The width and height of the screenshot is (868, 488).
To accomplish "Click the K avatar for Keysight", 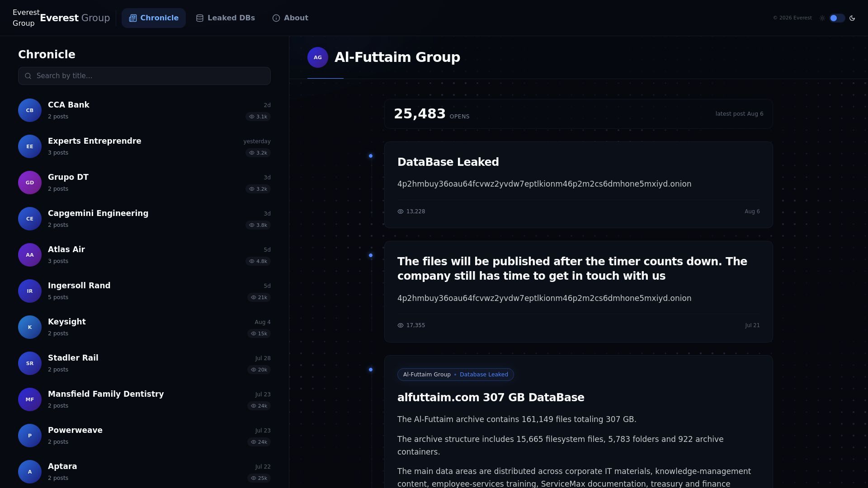I will pyautogui.click(x=30, y=327).
